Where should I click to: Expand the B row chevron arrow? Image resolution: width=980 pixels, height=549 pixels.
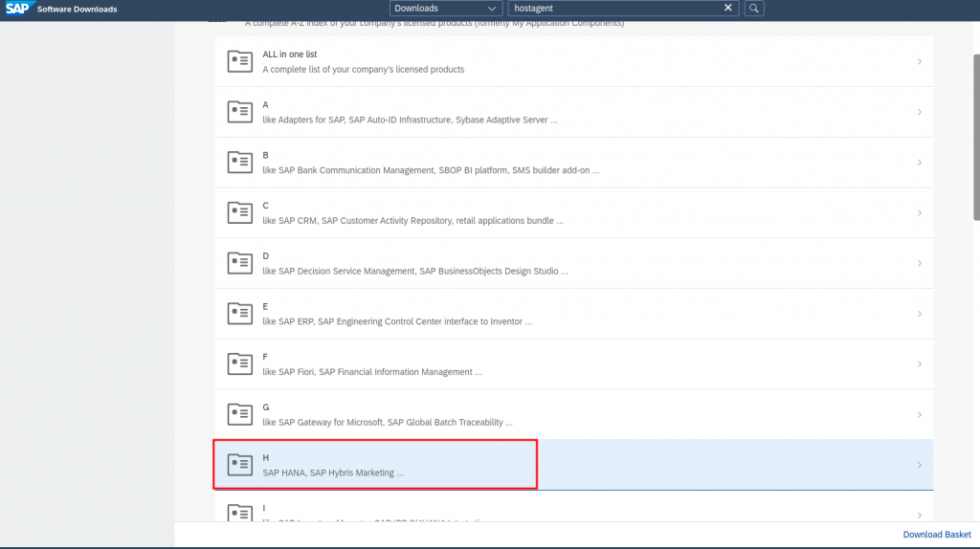[x=919, y=163]
